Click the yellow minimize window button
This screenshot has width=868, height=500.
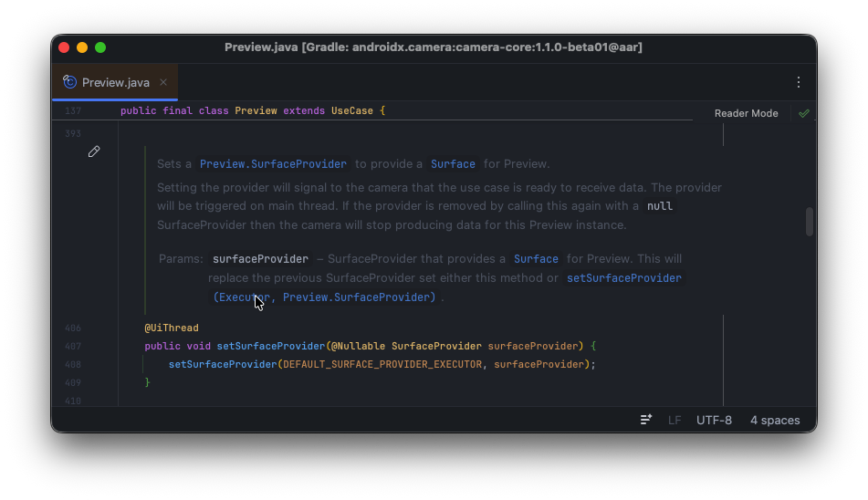coord(82,47)
